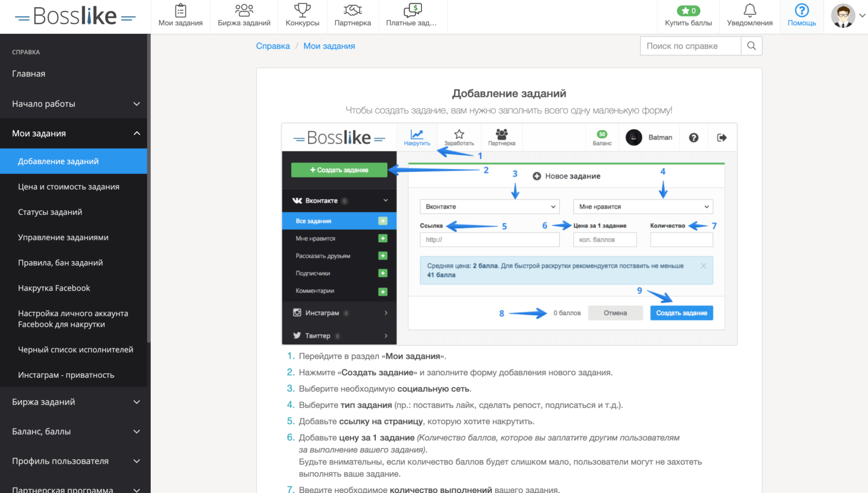The image size is (868, 493).
Task: Open the Платные задания icon
Action: [413, 10]
